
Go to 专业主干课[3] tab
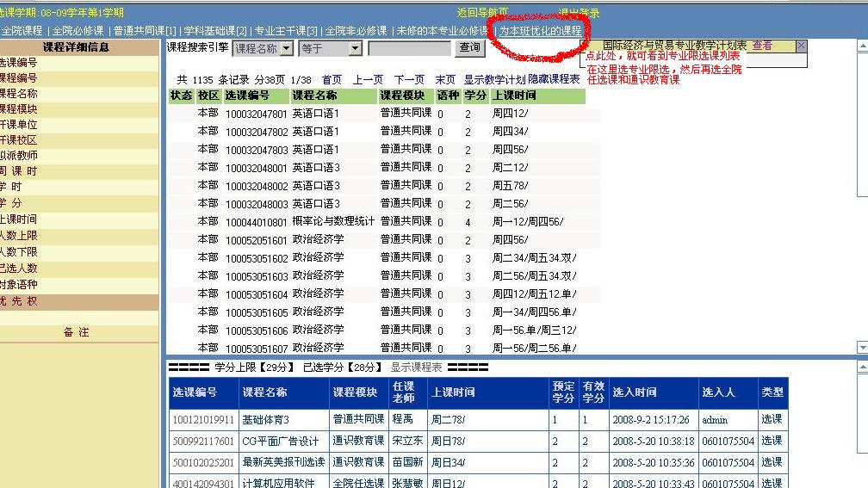(x=286, y=31)
